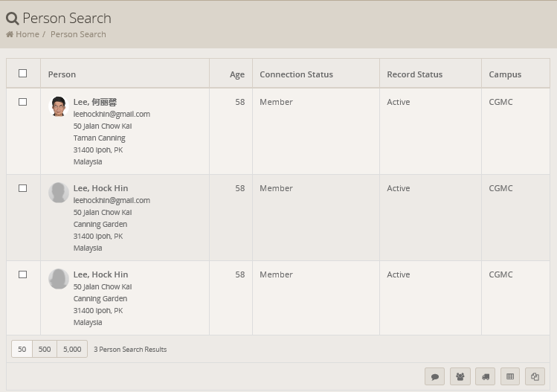Sort by the Age column header

[236, 74]
